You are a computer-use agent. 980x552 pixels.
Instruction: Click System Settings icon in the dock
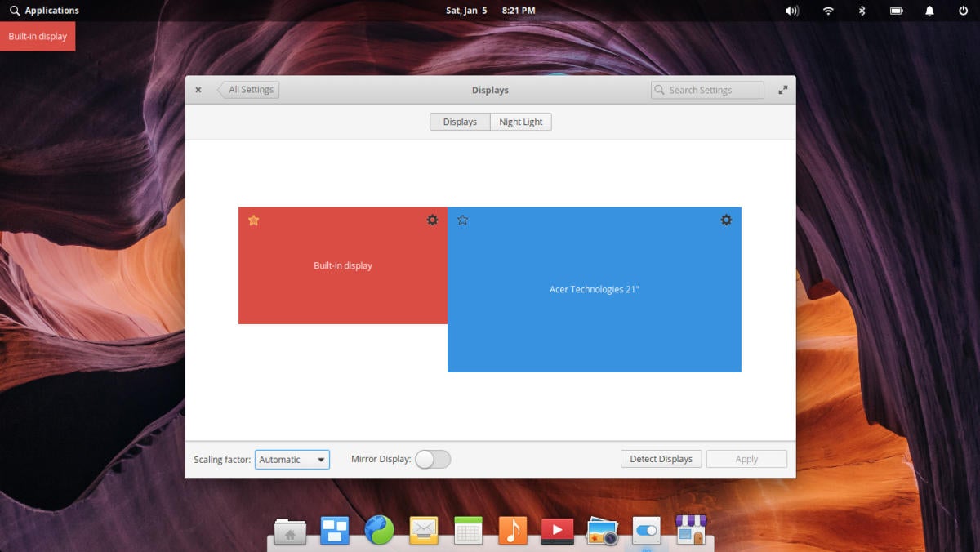click(646, 531)
